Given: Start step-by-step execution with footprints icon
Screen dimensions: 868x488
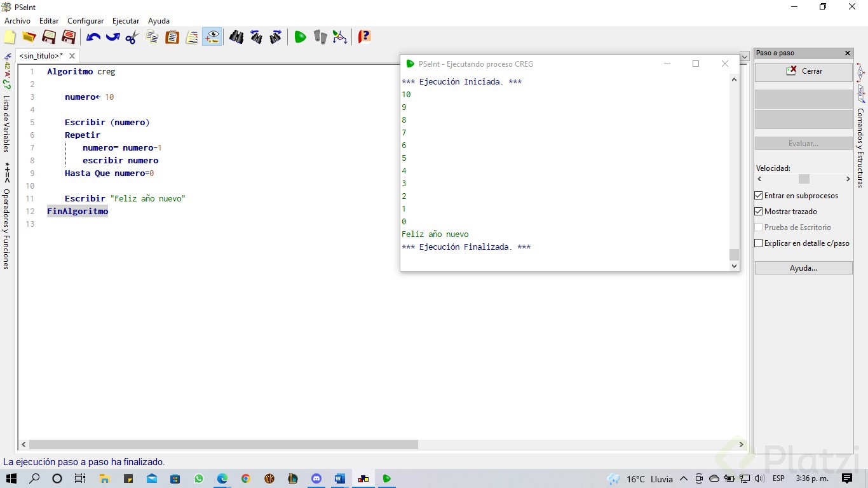Looking at the screenshot, I should pyautogui.click(x=320, y=37).
